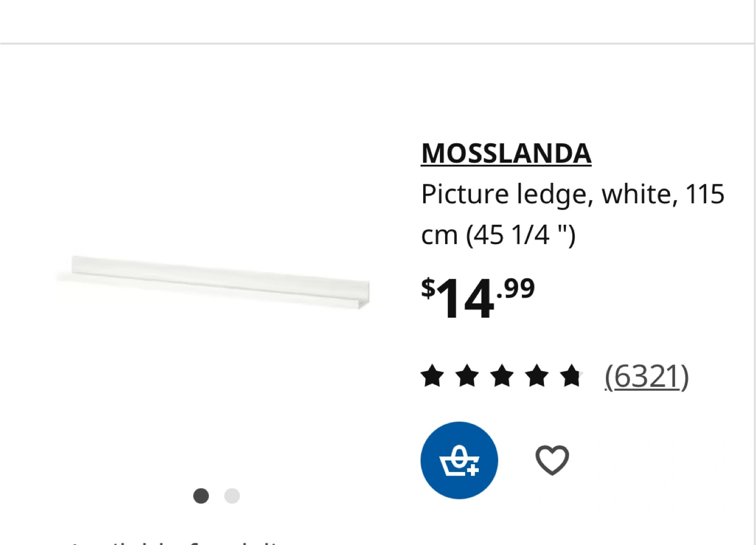Select the first dark carousel dot
This screenshot has height=545, width=756.
coord(201,496)
